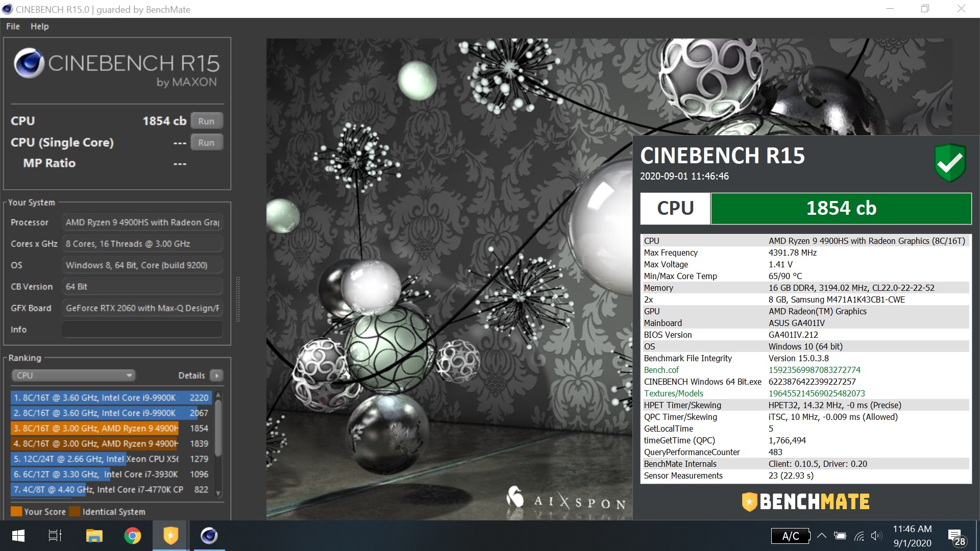Click the A/C power indicator in tray
980x551 pixels.
pos(790,536)
